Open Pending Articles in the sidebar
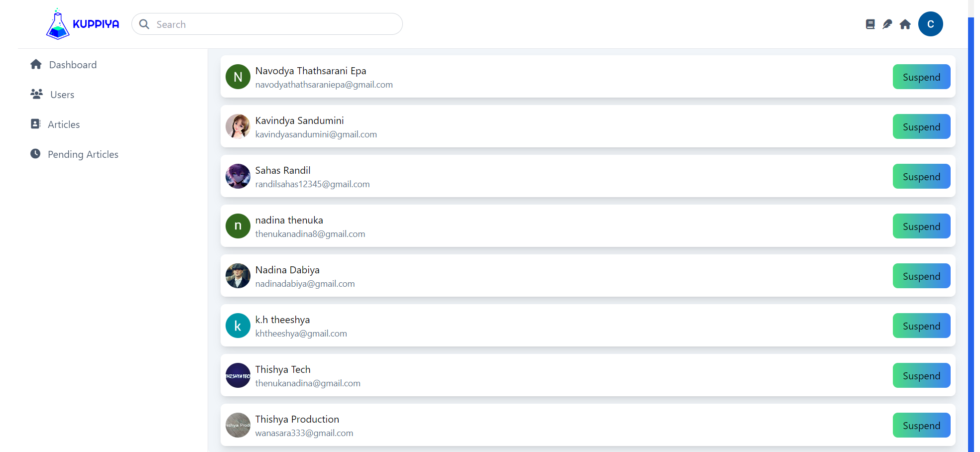This screenshot has width=980, height=452. point(83,154)
